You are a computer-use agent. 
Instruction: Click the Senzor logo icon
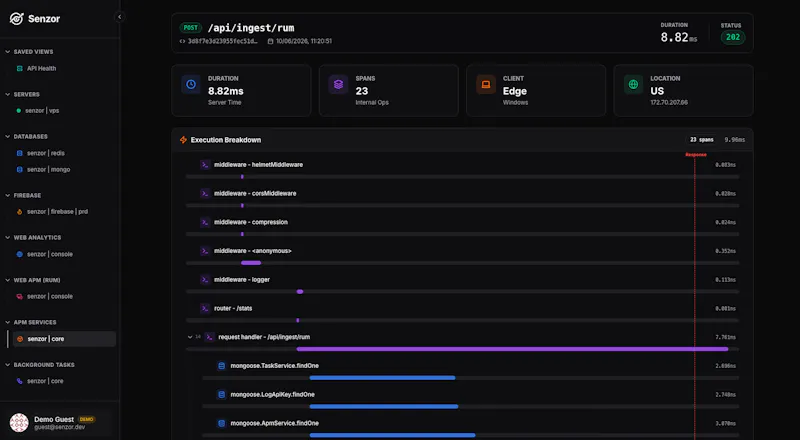[x=16, y=19]
